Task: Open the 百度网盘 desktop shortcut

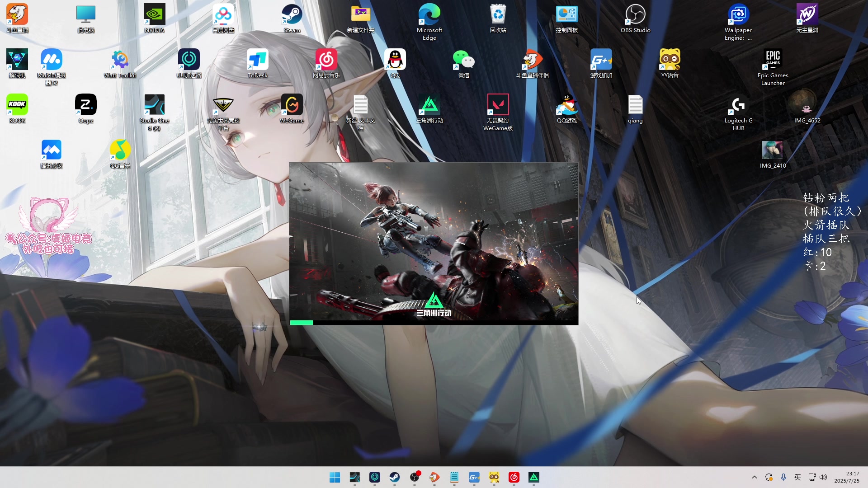Action: coord(223,19)
